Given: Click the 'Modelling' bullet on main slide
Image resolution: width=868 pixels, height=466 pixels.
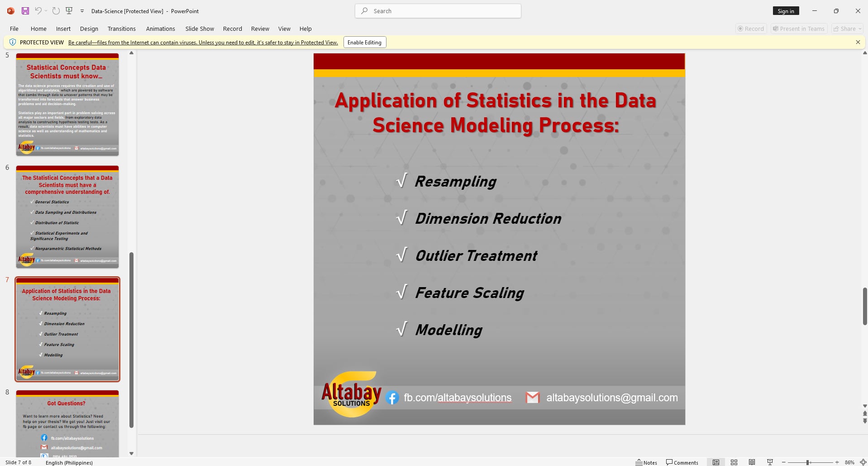Looking at the screenshot, I should (x=448, y=330).
